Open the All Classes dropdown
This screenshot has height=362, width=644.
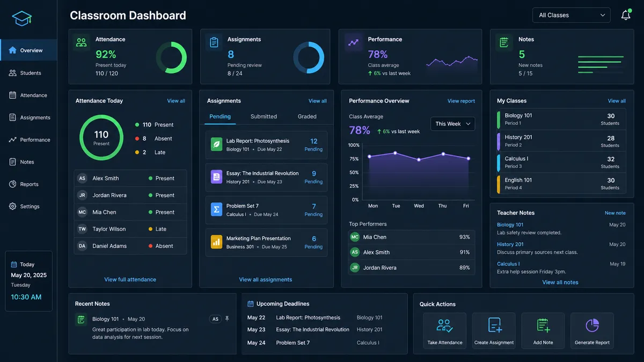[572, 15]
